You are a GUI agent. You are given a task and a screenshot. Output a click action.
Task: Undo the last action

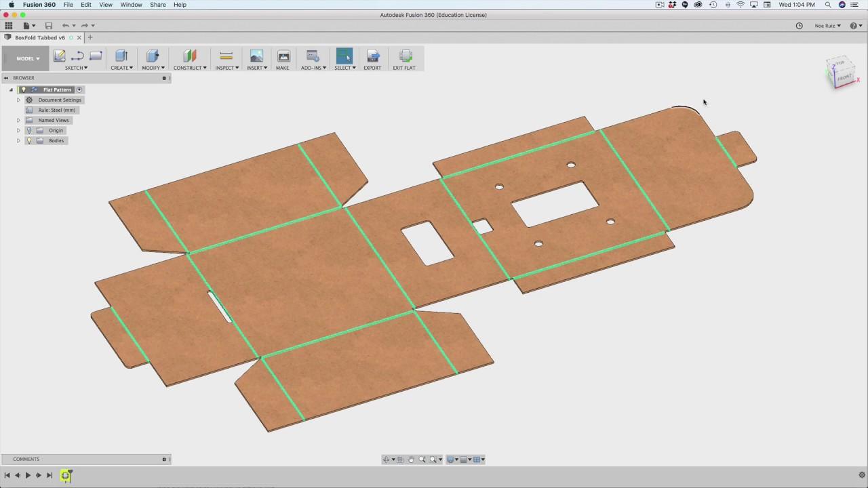[66, 26]
